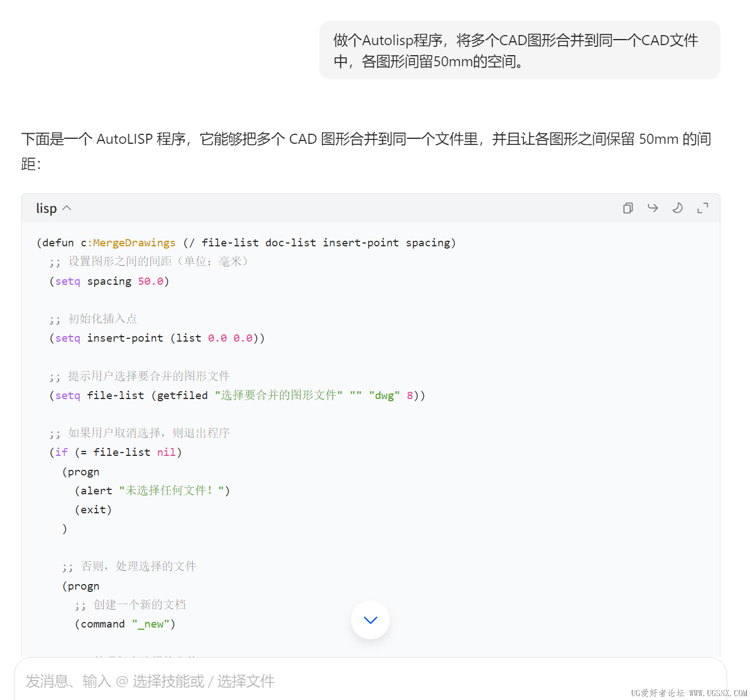The image size is (750, 700).
Task: Click the getfiled code line
Action: pyautogui.click(x=237, y=396)
